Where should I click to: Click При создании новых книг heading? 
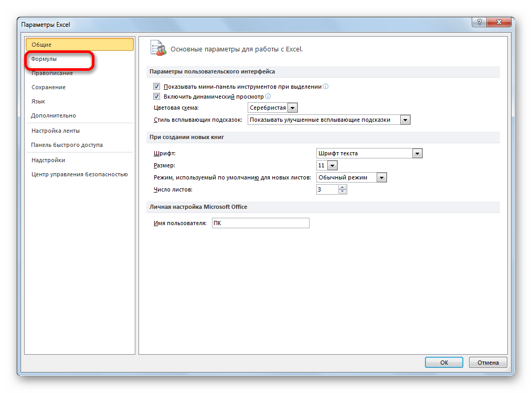[187, 137]
